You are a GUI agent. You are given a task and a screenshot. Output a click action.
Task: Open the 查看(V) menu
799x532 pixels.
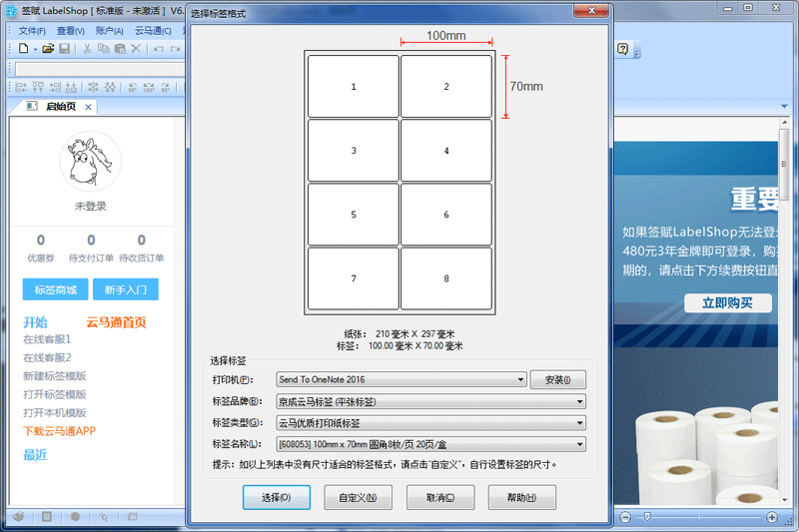(x=70, y=31)
